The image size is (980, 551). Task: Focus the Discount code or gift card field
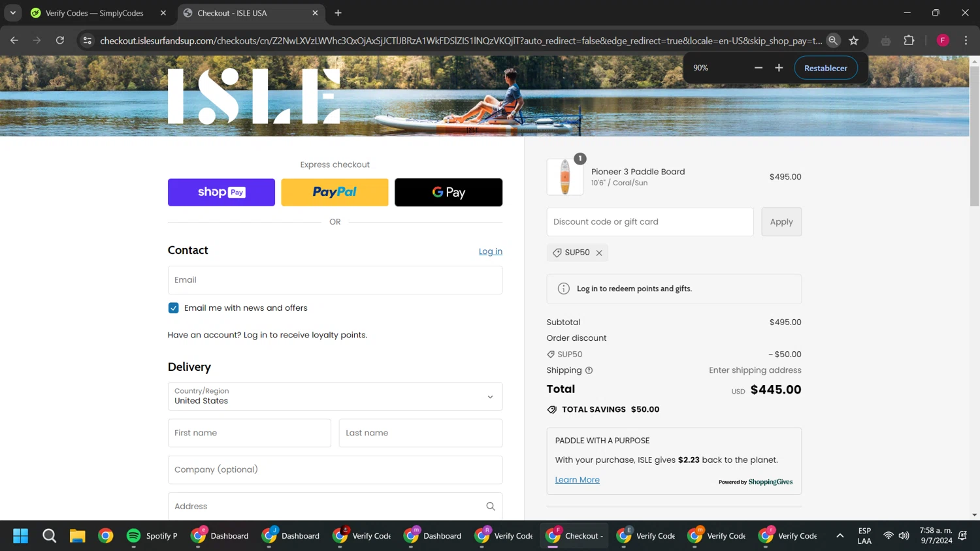click(x=650, y=222)
